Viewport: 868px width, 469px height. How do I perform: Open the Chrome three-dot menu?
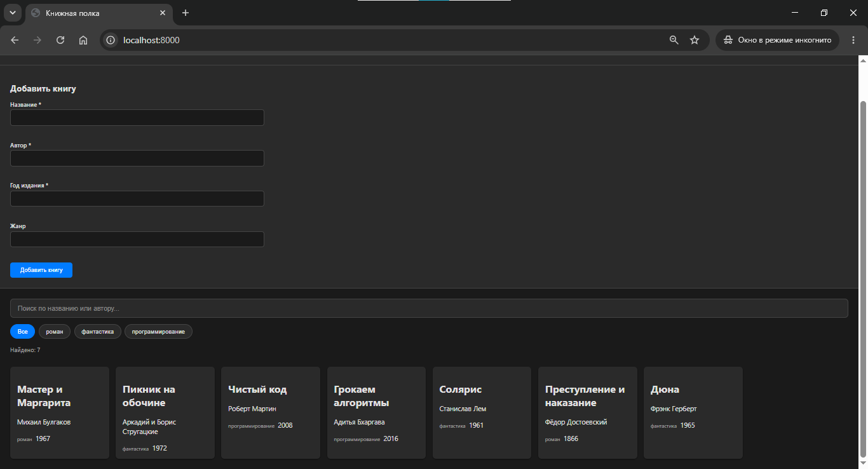853,40
